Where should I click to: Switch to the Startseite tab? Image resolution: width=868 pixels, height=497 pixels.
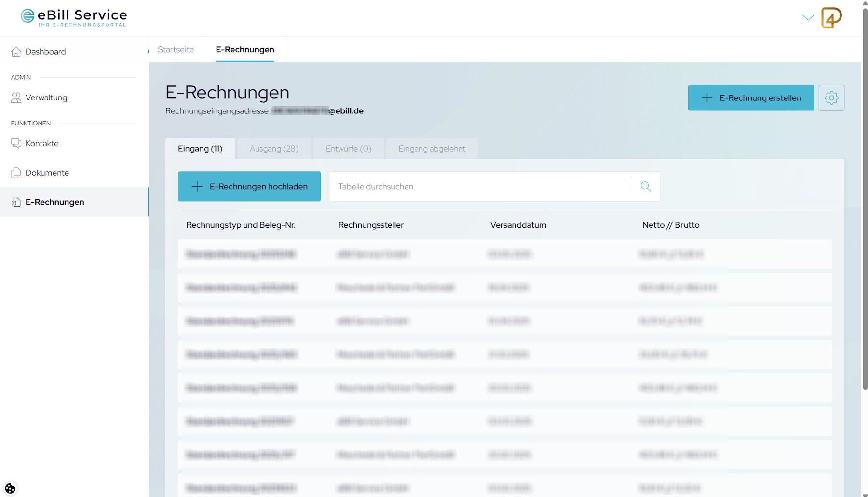(176, 49)
